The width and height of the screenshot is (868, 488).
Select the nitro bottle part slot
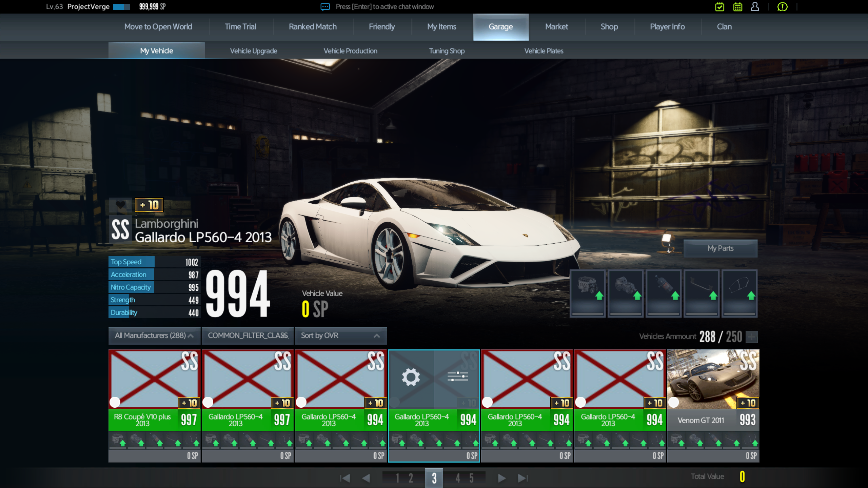coord(664,293)
